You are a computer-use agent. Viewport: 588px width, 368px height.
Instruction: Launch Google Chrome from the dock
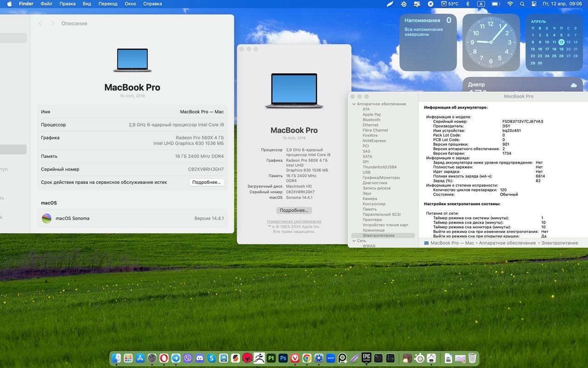(307, 358)
